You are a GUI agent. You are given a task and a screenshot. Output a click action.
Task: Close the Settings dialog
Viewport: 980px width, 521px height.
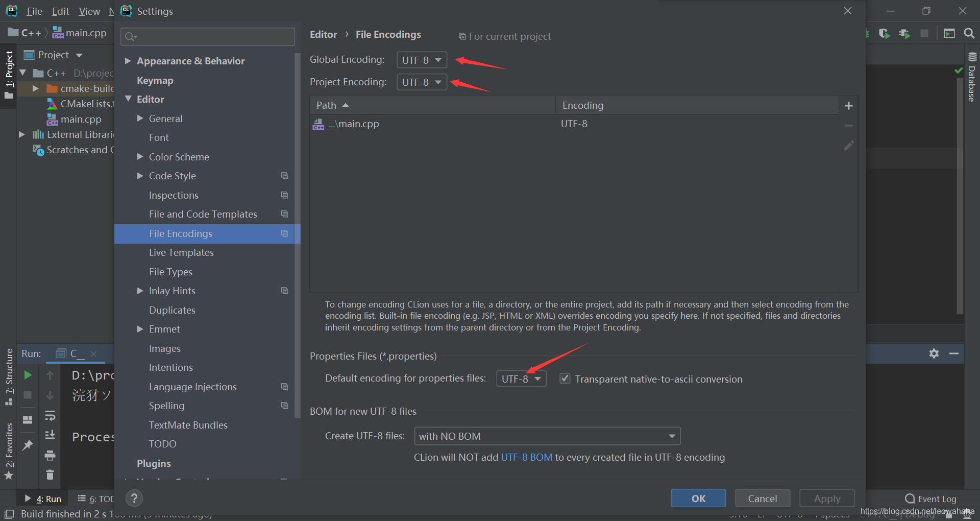[x=848, y=11]
